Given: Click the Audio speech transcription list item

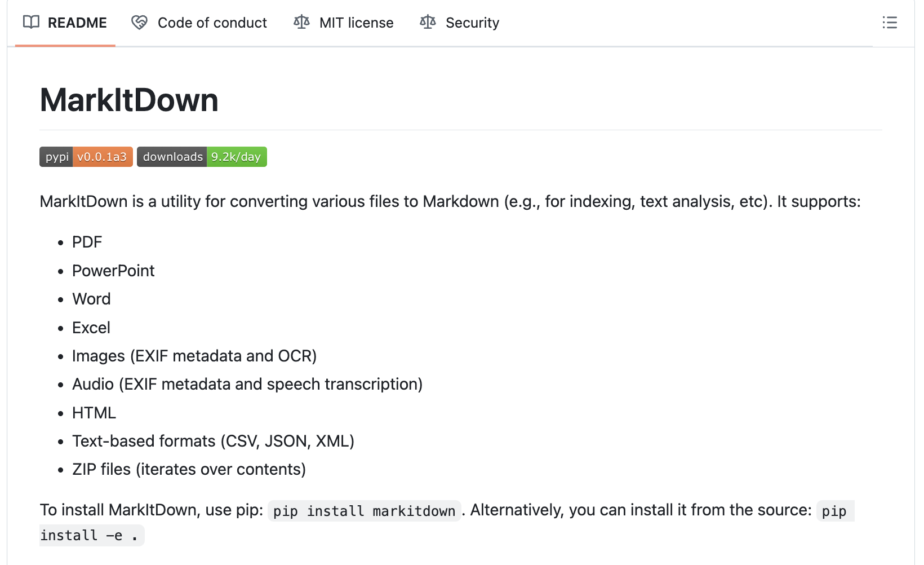Looking at the screenshot, I should [247, 384].
